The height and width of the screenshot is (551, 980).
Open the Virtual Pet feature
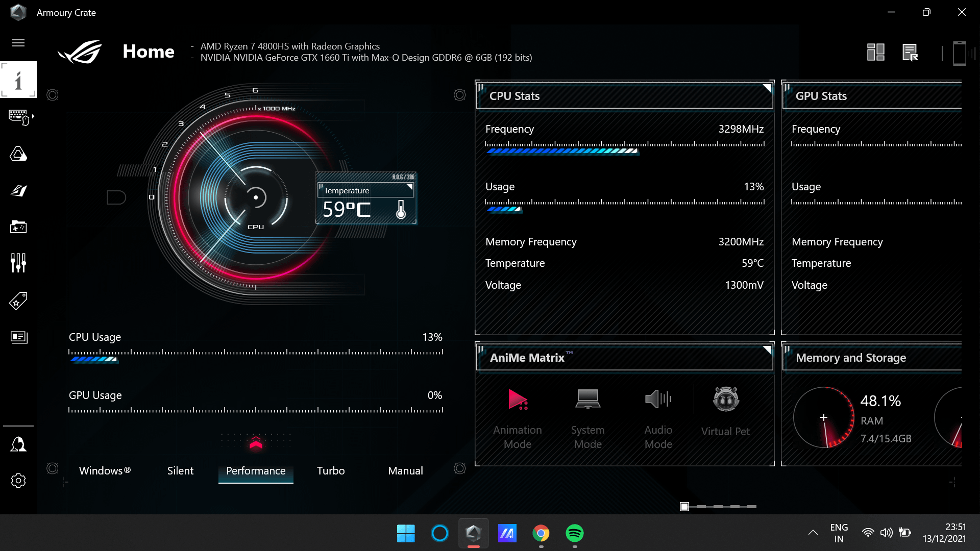click(726, 412)
